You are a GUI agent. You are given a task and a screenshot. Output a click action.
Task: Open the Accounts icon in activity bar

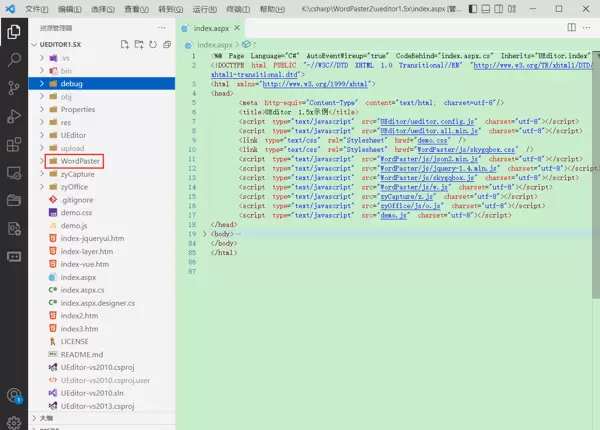point(14,397)
